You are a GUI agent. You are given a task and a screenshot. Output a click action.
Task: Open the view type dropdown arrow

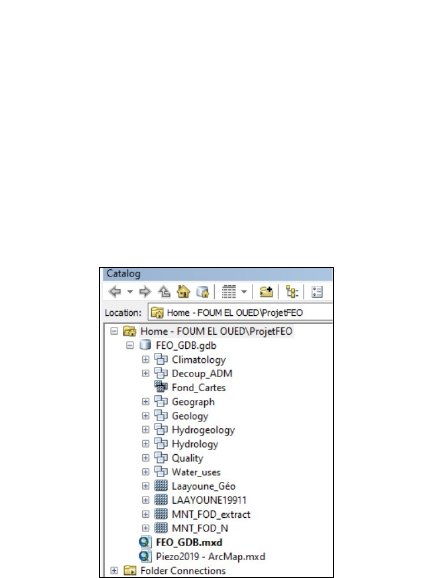244,292
